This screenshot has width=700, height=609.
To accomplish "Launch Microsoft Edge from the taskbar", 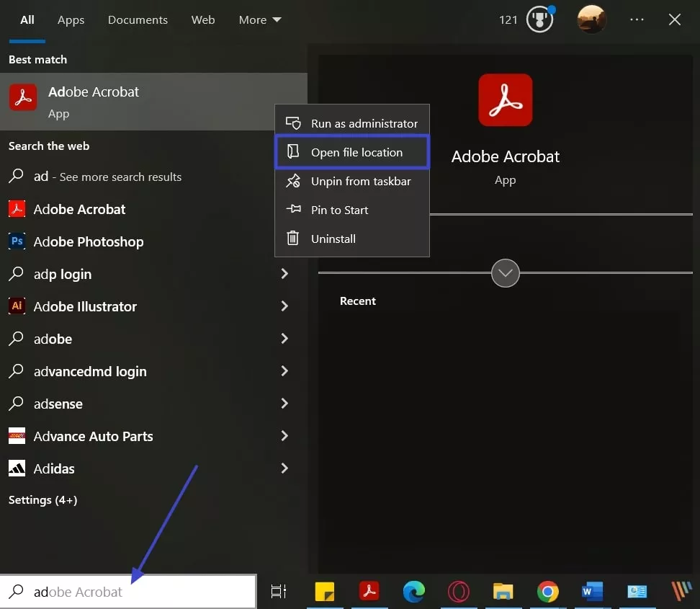I will (414, 591).
